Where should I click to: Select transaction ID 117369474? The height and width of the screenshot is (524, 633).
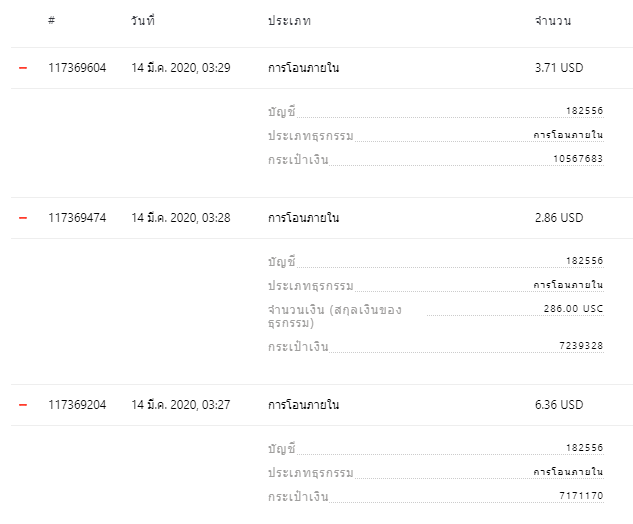tap(77, 218)
